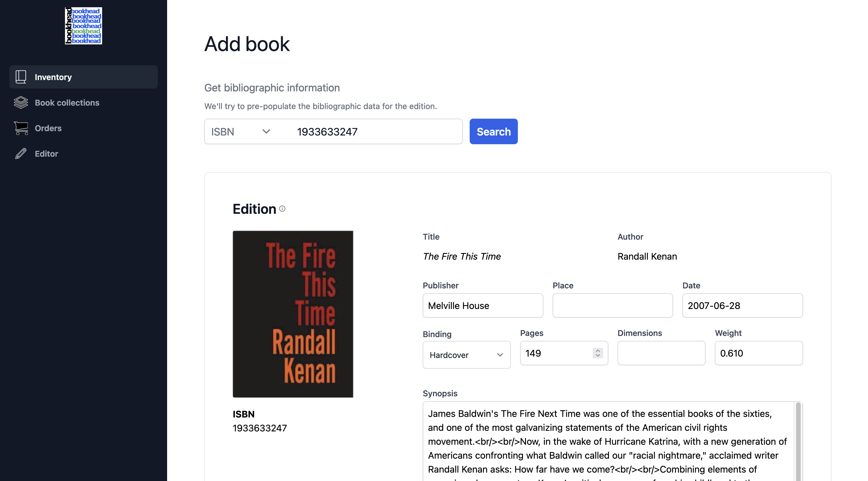Click the Inventory sidebar icon
This screenshot has height=481, width=868.
[x=21, y=76]
